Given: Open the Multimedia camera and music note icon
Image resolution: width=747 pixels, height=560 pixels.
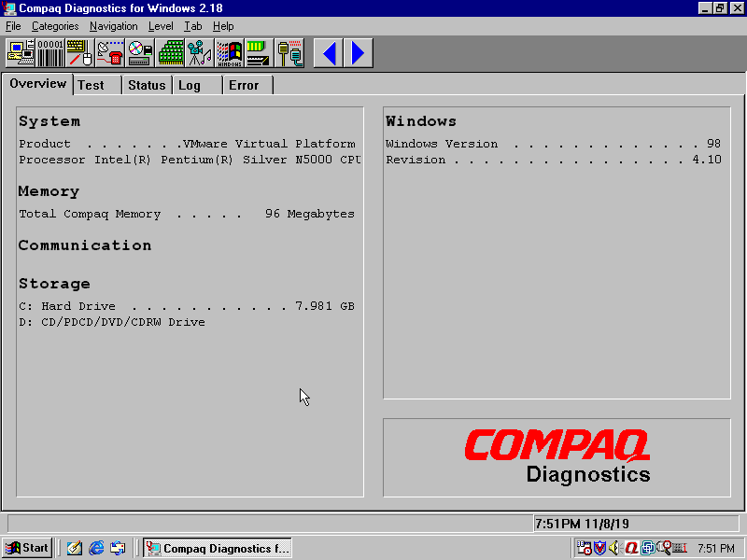Looking at the screenshot, I should [x=200, y=53].
